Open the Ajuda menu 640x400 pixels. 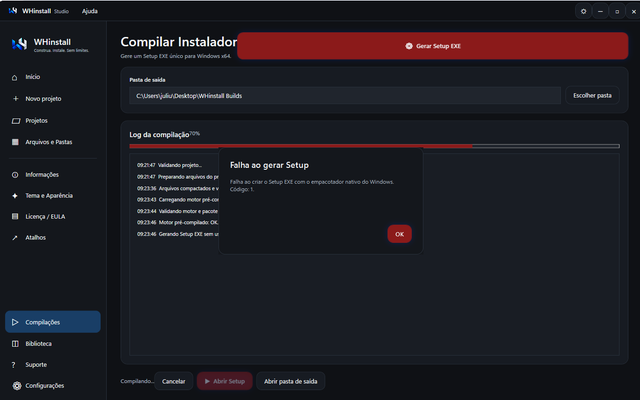[x=90, y=11]
